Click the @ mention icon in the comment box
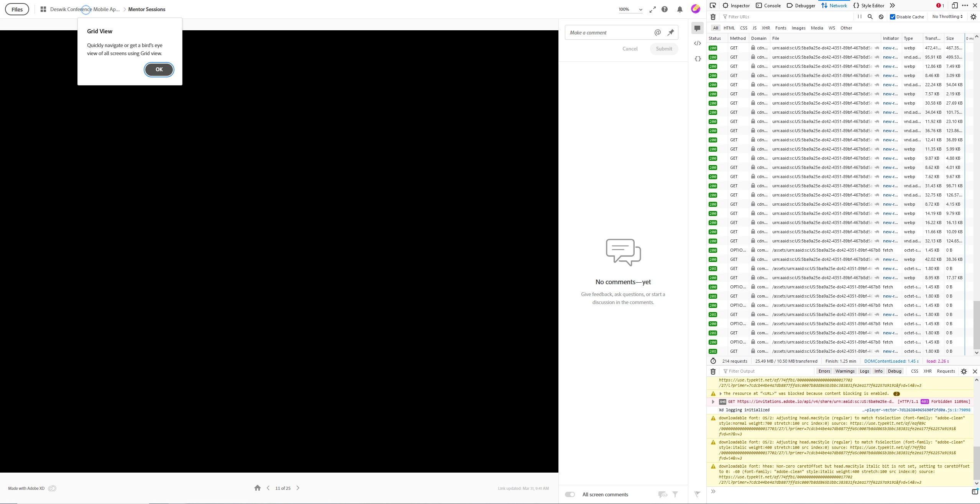This screenshot has width=980, height=504. (658, 33)
